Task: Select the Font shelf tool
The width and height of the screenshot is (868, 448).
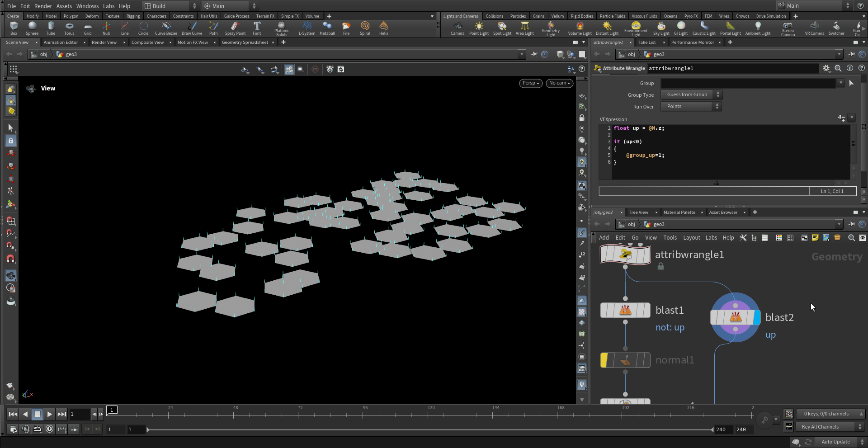Action: [257, 28]
